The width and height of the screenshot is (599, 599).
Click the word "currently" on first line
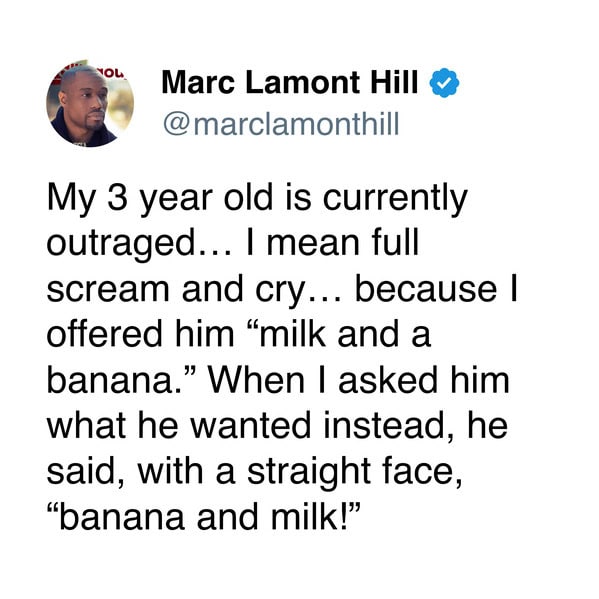[395, 199]
